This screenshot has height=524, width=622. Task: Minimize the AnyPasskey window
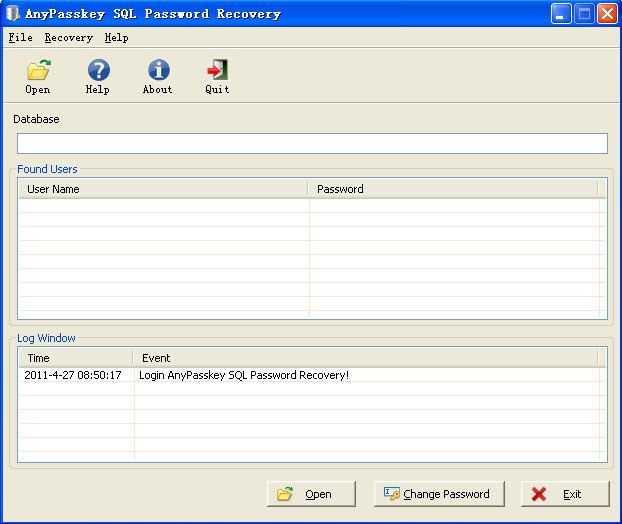[x=561, y=13]
